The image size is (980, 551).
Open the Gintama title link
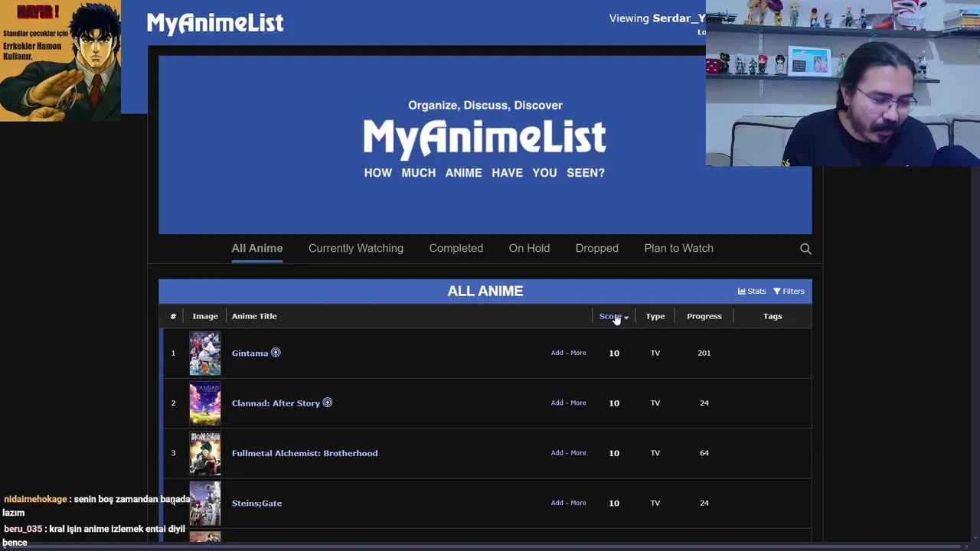[250, 353]
